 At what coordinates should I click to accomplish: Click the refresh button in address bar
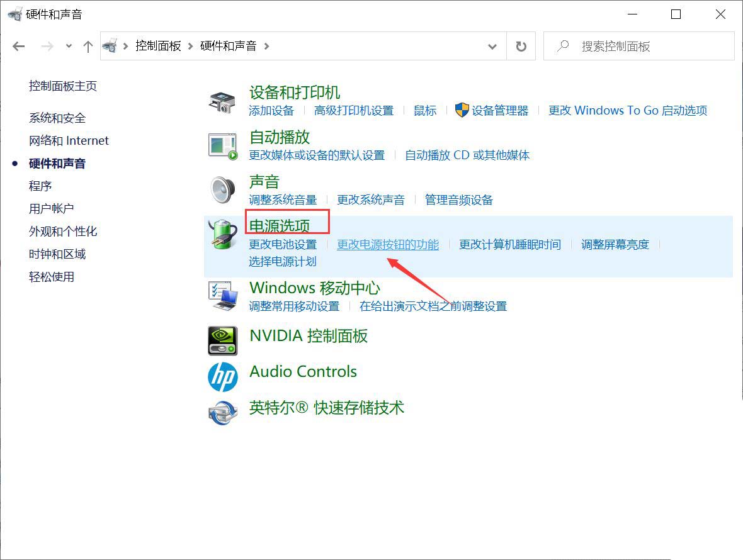coord(521,46)
